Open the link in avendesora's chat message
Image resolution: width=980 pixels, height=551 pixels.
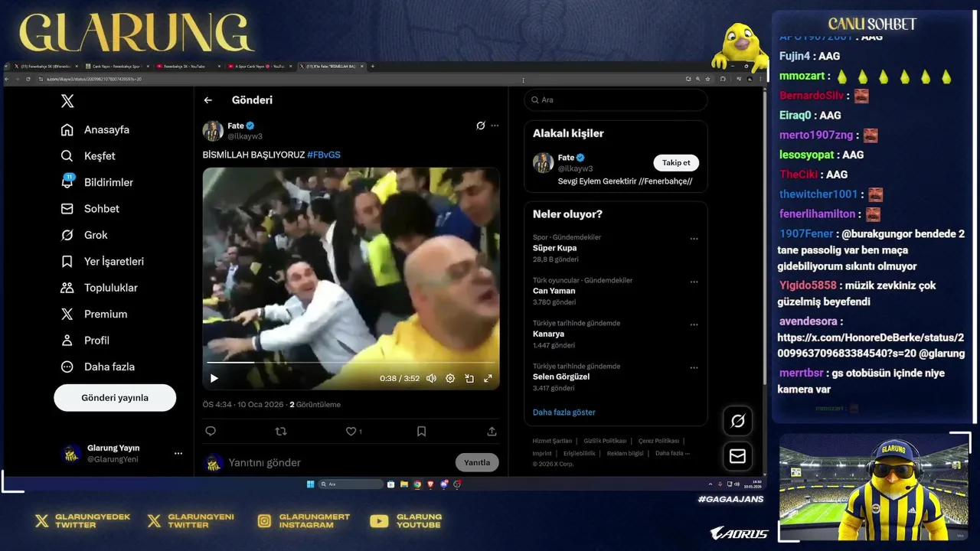(871, 346)
